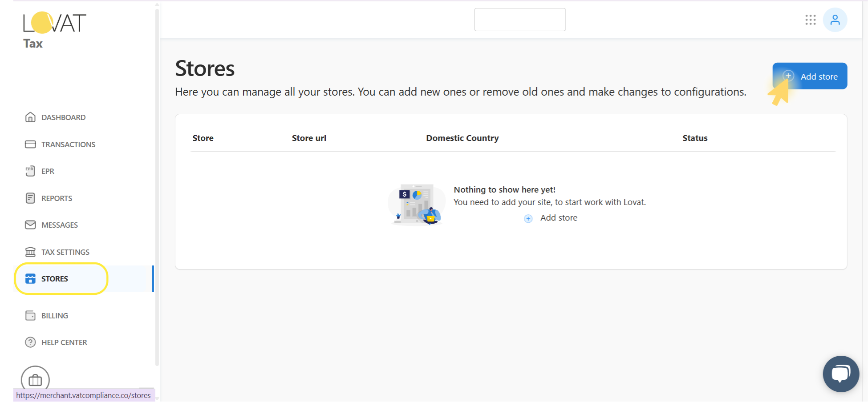Image resolution: width=868 pixels, height=402 pixels.
Task: Open the Dashboard from the sidebar
Action: click(x=63, y=117)
